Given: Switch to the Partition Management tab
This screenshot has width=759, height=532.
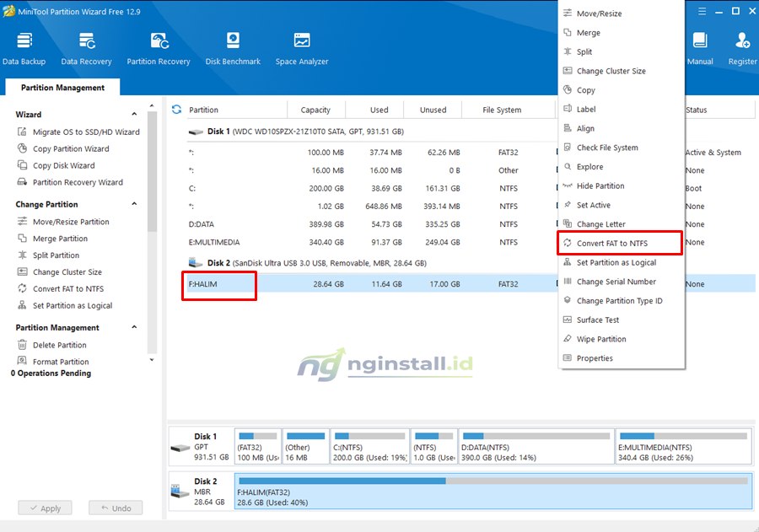Looking at the screenshot, I should (x=62, y=87).
